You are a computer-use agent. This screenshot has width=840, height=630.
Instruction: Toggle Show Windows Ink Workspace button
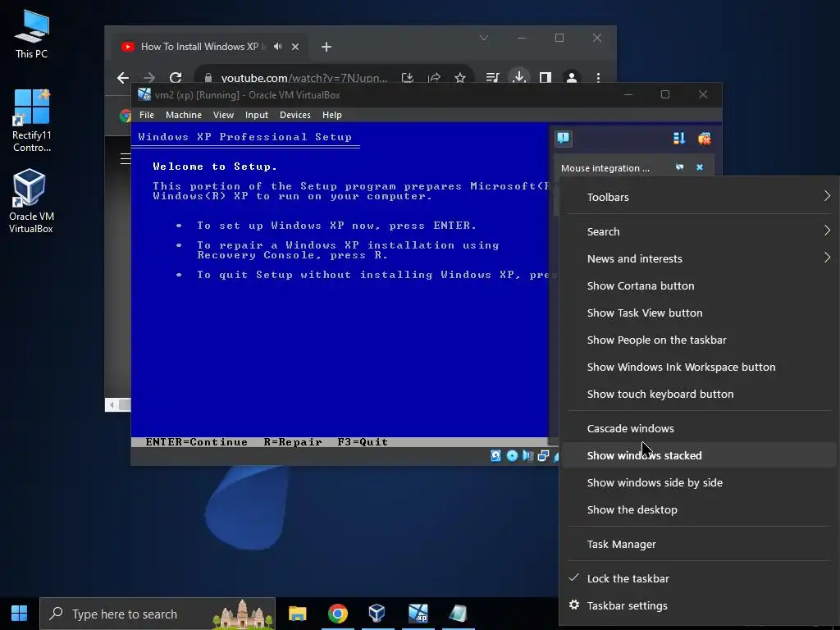point(700,367)
